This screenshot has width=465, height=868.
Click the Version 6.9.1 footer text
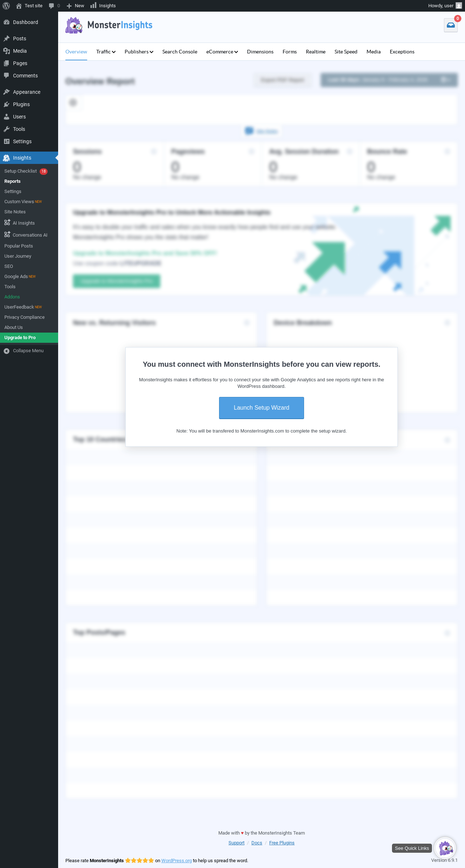pos(444,860)
